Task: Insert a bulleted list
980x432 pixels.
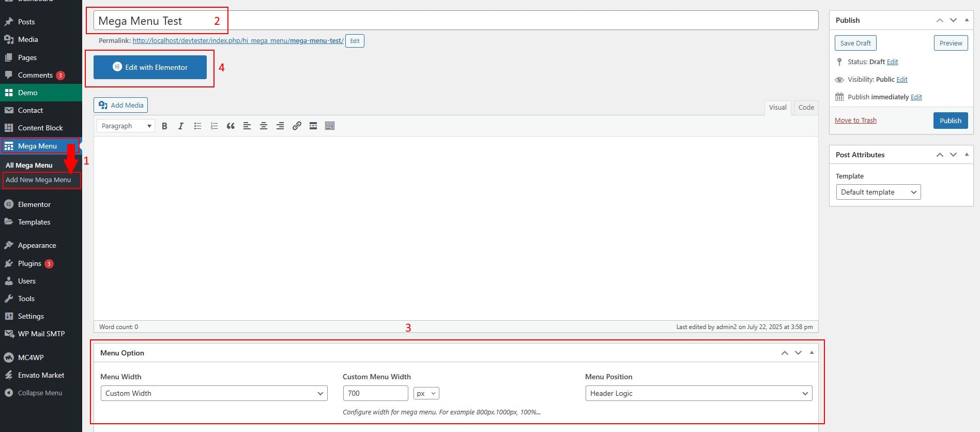Action: tap(197, 126)
